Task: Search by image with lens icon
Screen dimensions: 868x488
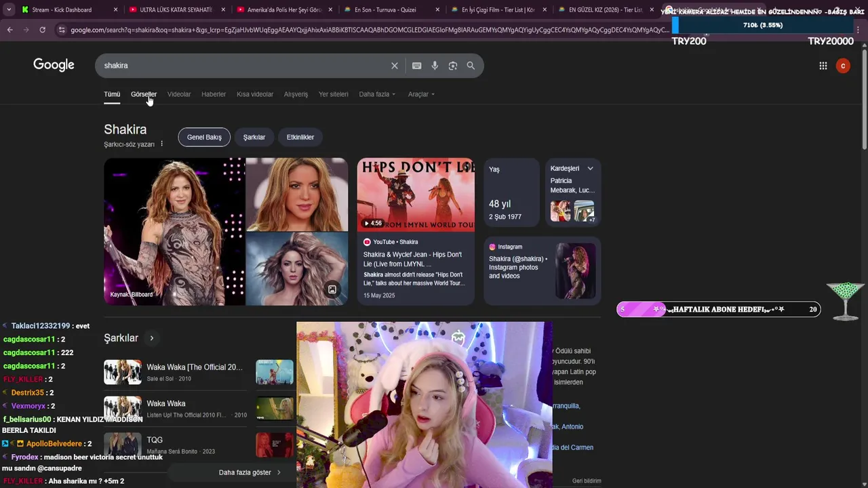Action: click(453, 66)
